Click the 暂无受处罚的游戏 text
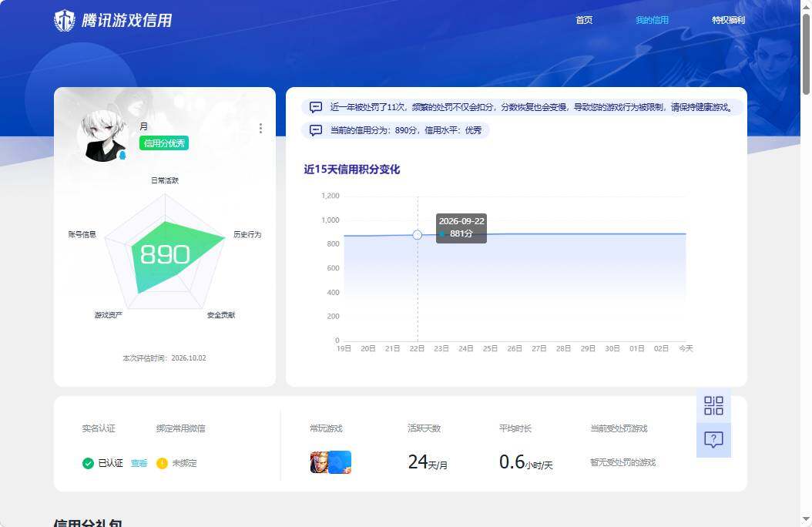812x527 pixels. (623, 462)
